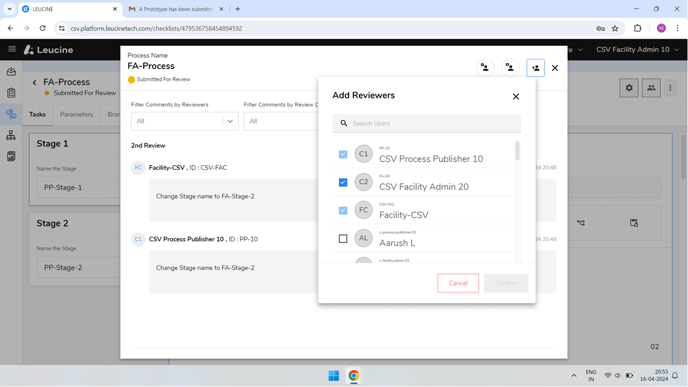Toggle checkbox for CSV Process Publisher 10

(x=343, y=154)
